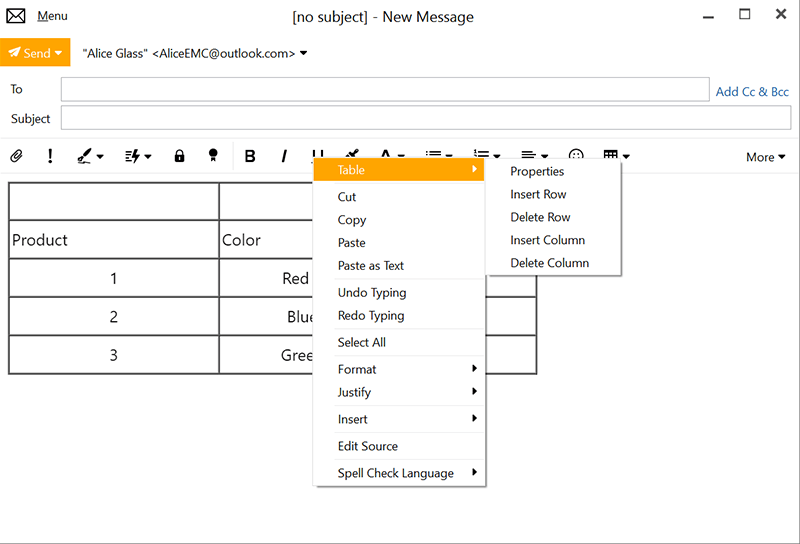800x544 pixels.
Task: Minimize the New Message window
Action: 708,16
